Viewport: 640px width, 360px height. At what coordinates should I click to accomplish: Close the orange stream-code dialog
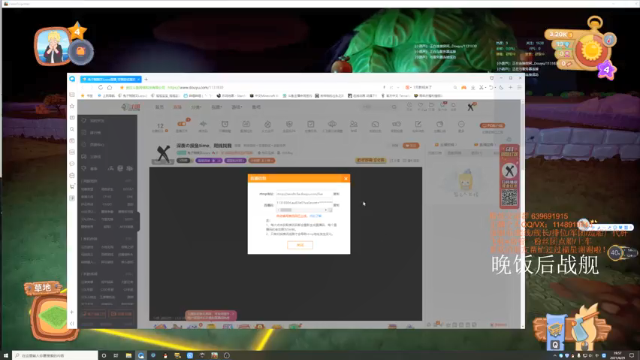coord(346,178)
